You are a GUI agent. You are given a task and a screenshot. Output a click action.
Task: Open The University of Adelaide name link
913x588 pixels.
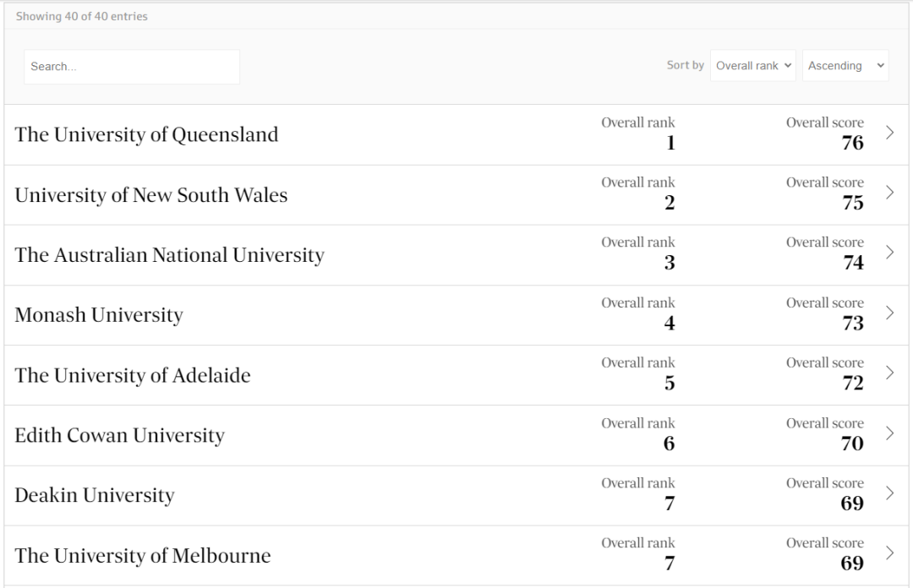(133, 375)
